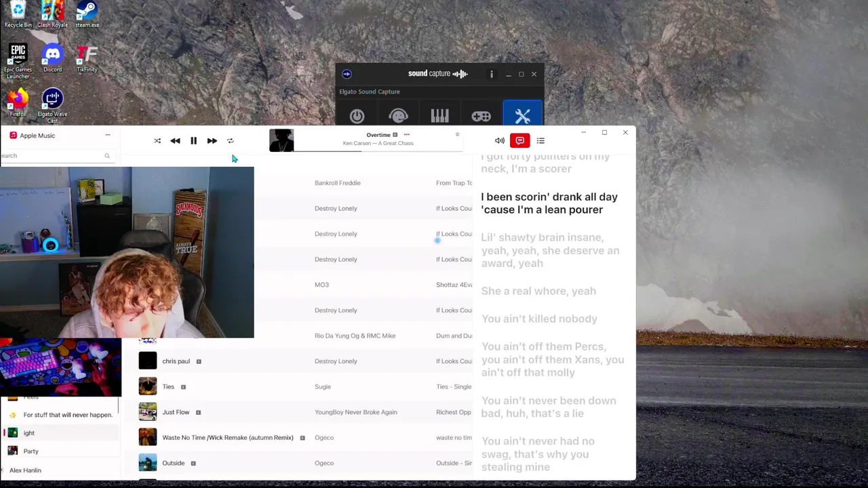Open artist Sugie
The height and width of the screenshot is (488, 868).
(323, 387)
